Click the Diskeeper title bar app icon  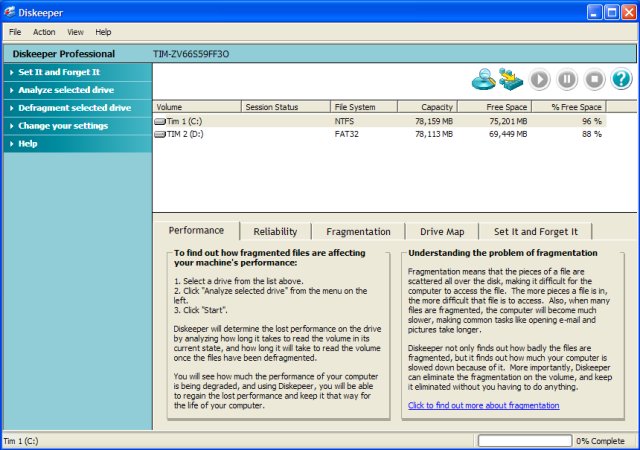tap(9, 12)
